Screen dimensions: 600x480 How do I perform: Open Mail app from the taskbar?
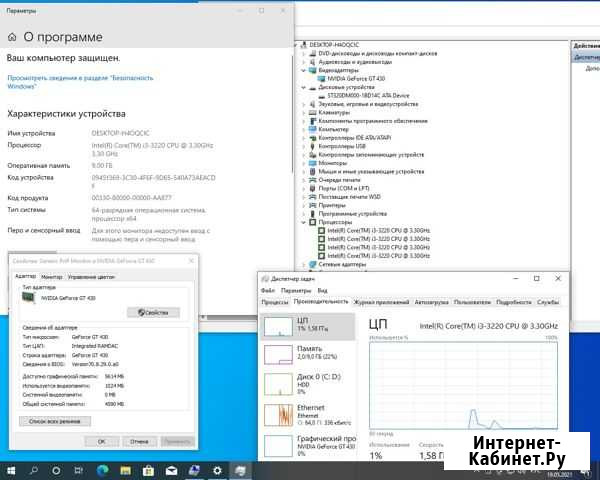coord(171,471)
